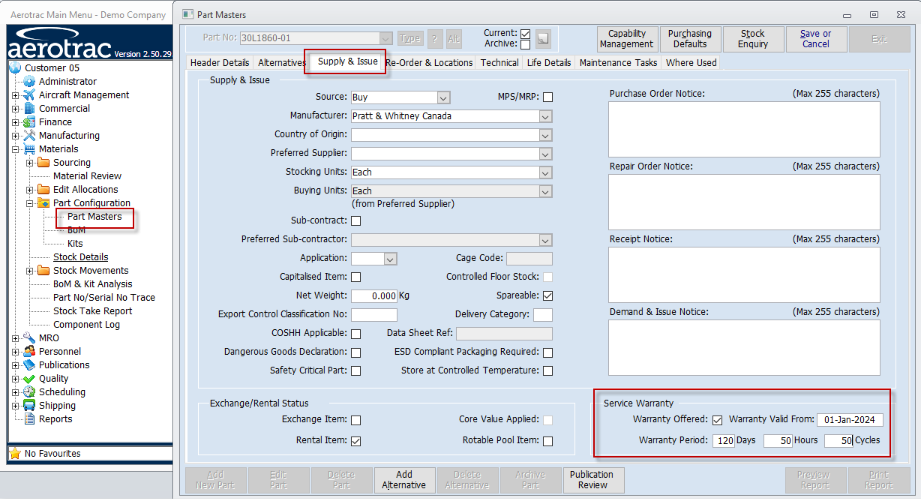Open the Source dropdown arrow

pos(443,97)
